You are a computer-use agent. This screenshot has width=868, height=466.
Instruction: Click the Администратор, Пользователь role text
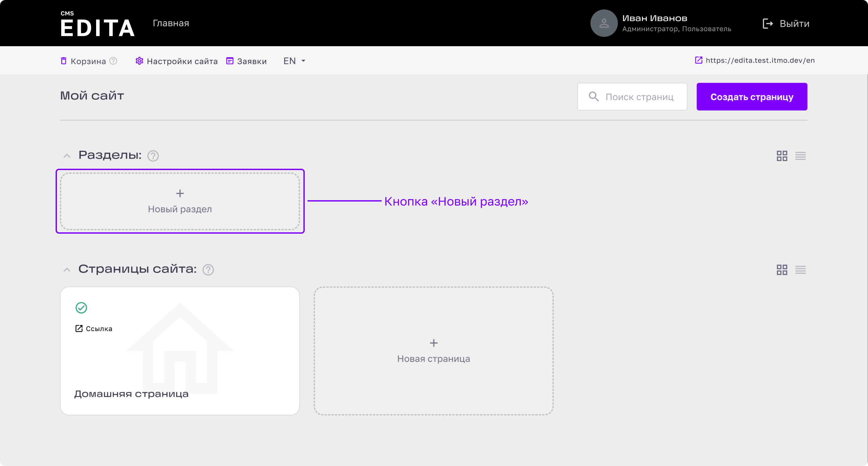point(676,29)
